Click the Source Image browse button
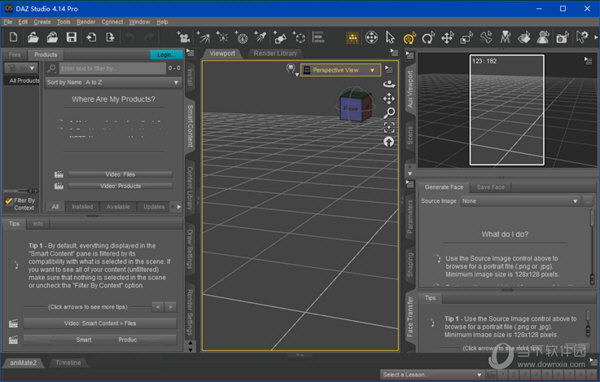 coord(587,201)
